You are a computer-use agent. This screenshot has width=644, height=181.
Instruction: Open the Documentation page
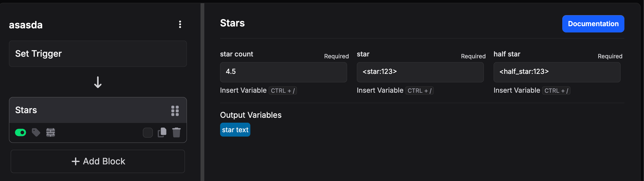(x=593, y=24)
